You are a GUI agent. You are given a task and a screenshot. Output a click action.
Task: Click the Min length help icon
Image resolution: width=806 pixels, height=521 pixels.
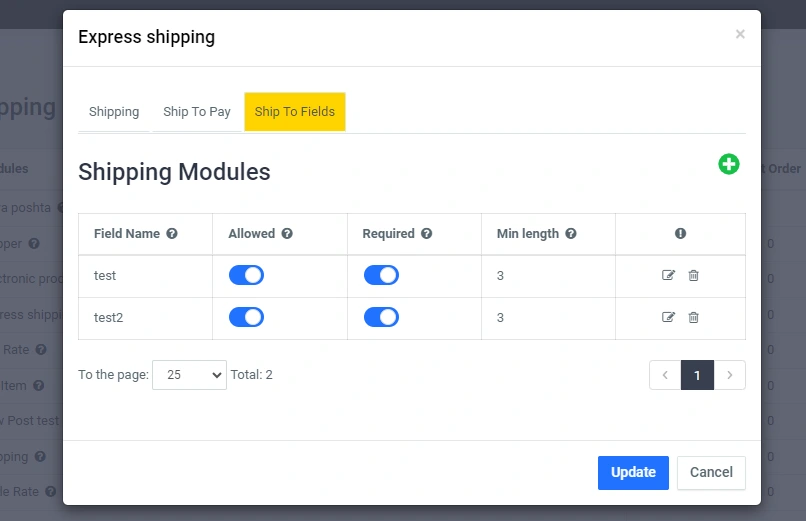[571, 234]
